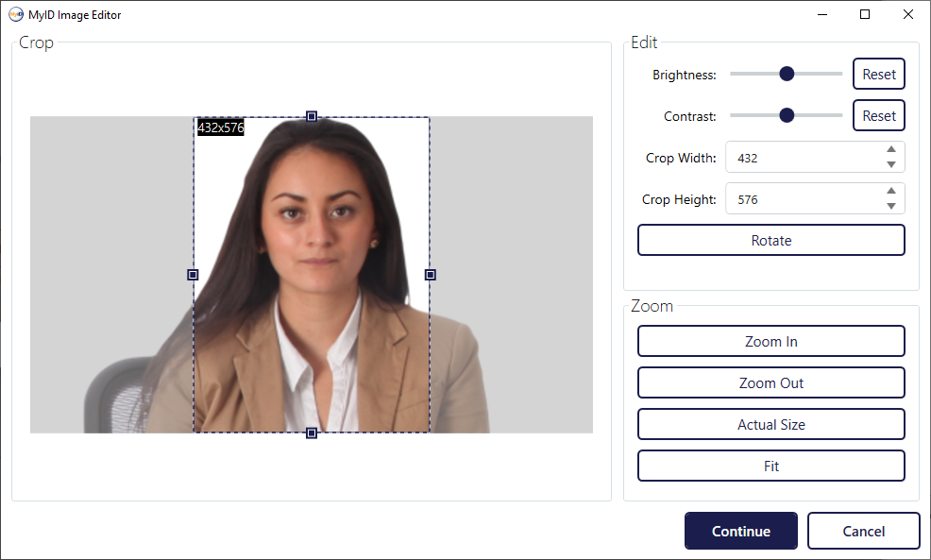Image resolution: width=931 pixels, height=560 pixels.
Task: Increase Crop Width with up arrow
Action: (x=890, y=150)
